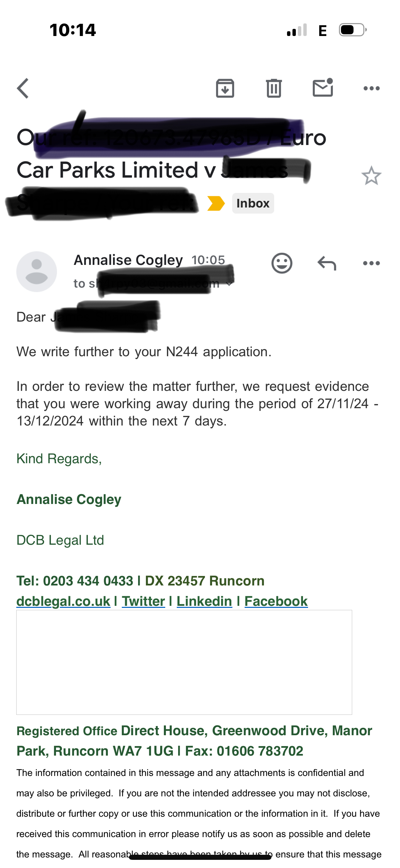
Task: Tap the Inbox label chip
Action: tap(253, 203)
